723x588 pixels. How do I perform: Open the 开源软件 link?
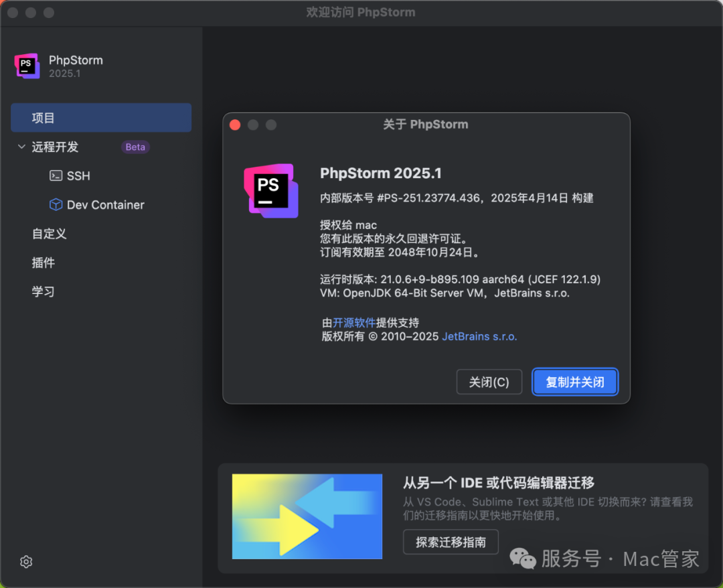click(x=354, y=322)
